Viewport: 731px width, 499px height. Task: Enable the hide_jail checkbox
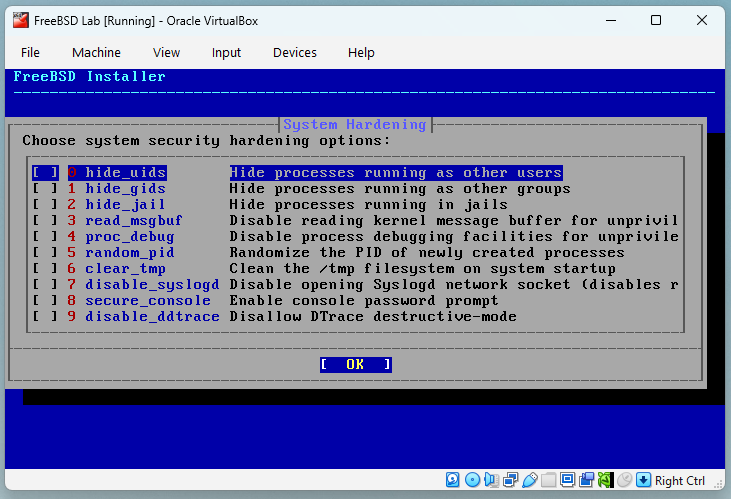(45, 204)
